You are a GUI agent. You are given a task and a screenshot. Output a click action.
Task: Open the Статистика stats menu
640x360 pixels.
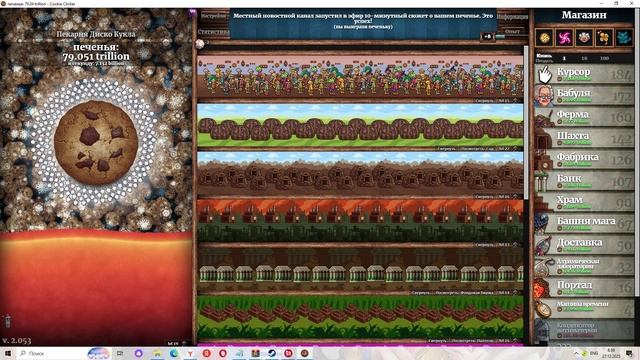click(x=213, y=31)
